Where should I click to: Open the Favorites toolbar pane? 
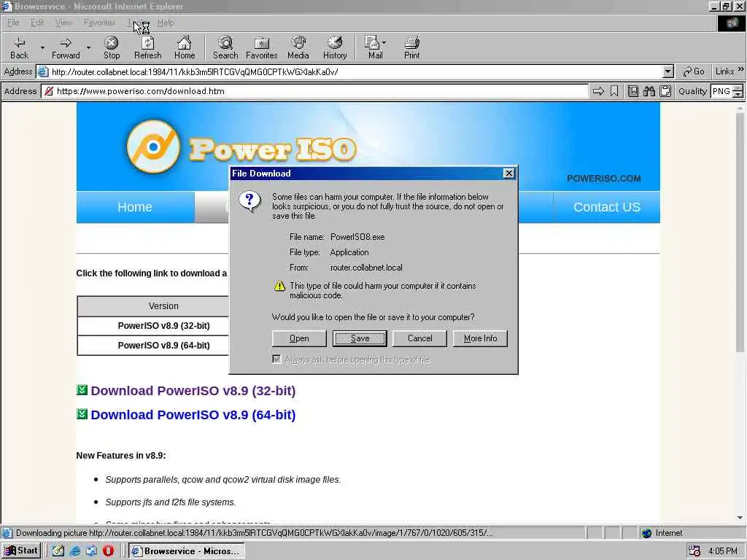tap(262, 47)
